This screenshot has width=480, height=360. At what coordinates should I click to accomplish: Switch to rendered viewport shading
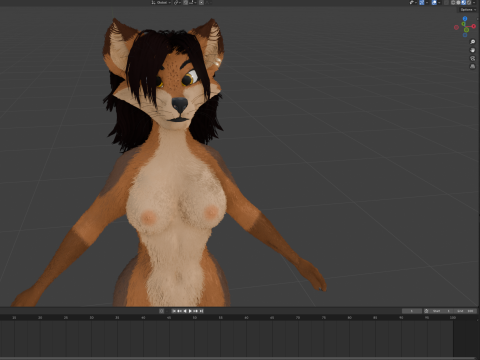point(469,2)
